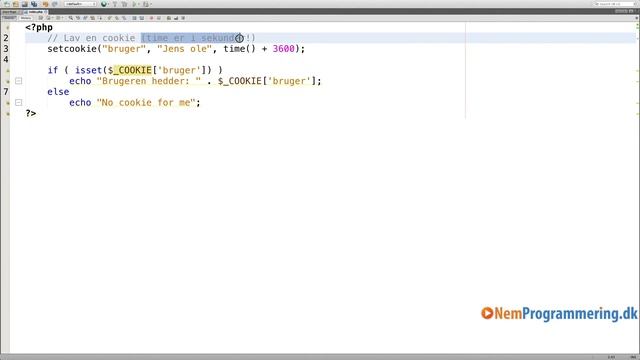Click the New File toolbar icon
640x360 pixels.
7,4
